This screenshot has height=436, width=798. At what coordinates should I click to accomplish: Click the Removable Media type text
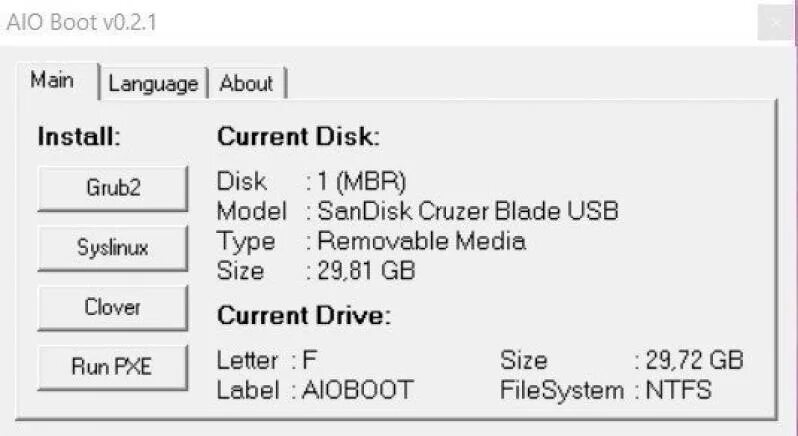click(x=421, y=241)
